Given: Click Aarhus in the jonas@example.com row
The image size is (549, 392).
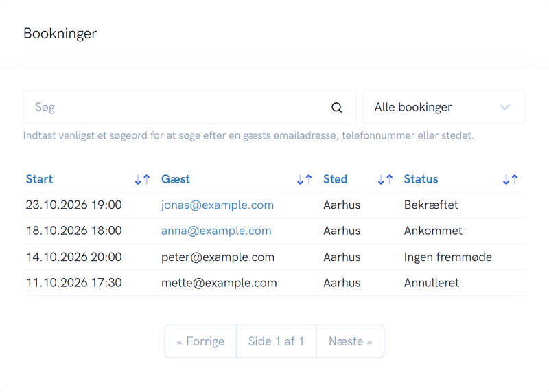Looking at the screenshot, I should click(342, 205).
